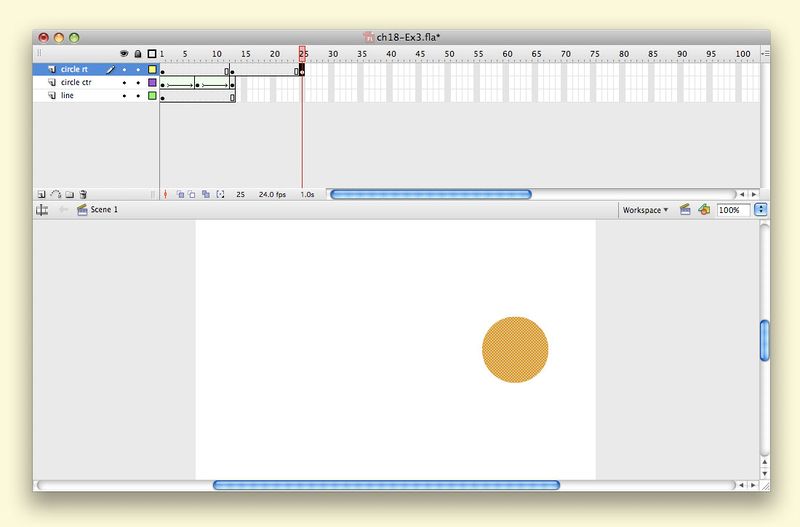Toggle lock dot on the line layer
800x527 pixels.
tap(137, 96)
